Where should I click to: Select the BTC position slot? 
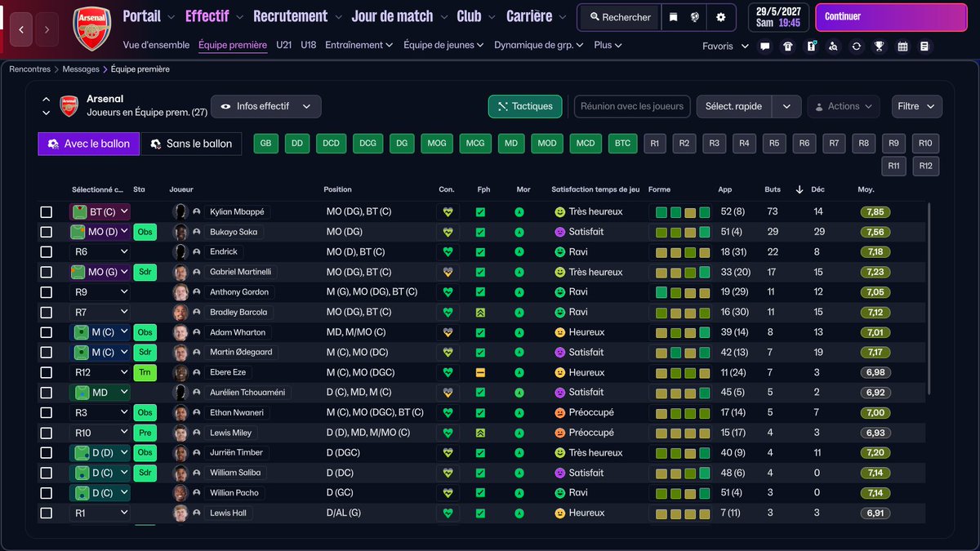(x=622, y=144)
